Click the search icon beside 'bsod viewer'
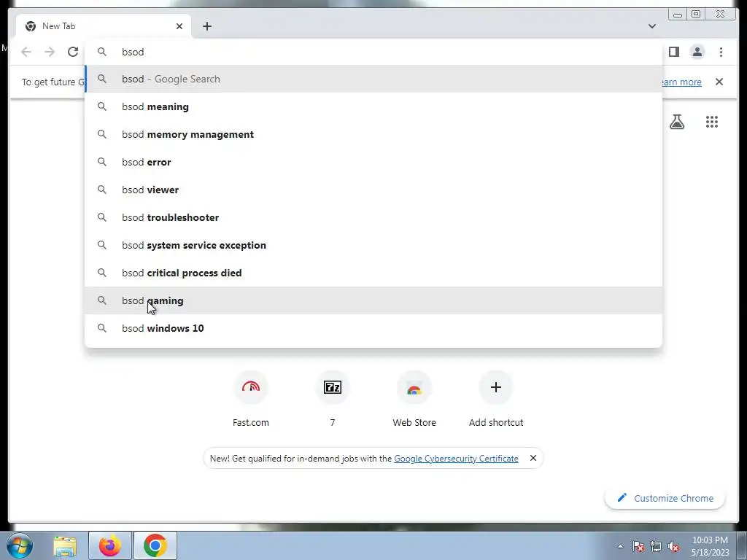The height and width of the screenshot is (560, 747). pos(102,190)
